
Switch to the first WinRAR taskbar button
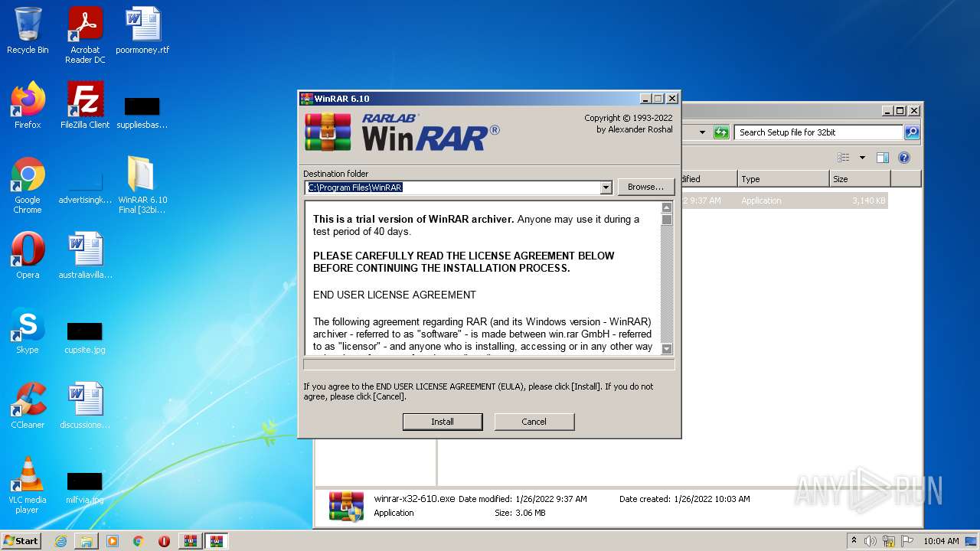point(191,541)
